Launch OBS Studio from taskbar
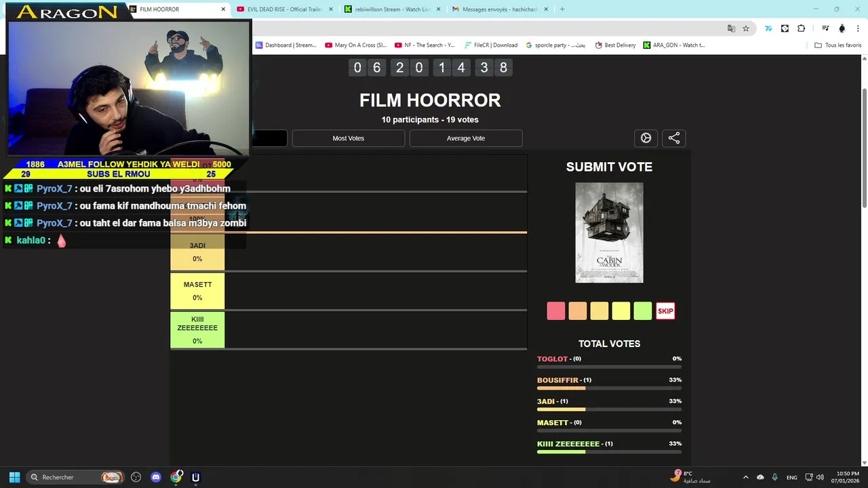This screenshot has height=488, width=868. pyautogui.click(x=136, y=477)
